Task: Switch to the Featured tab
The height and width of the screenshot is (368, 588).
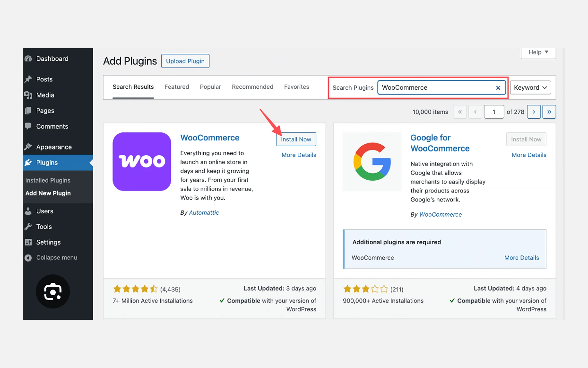Action: (177, 87)
